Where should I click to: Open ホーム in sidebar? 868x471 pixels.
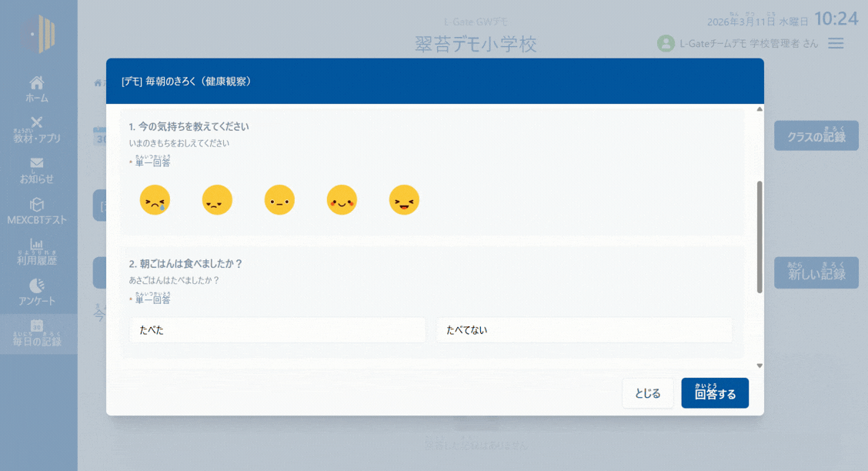37,89
